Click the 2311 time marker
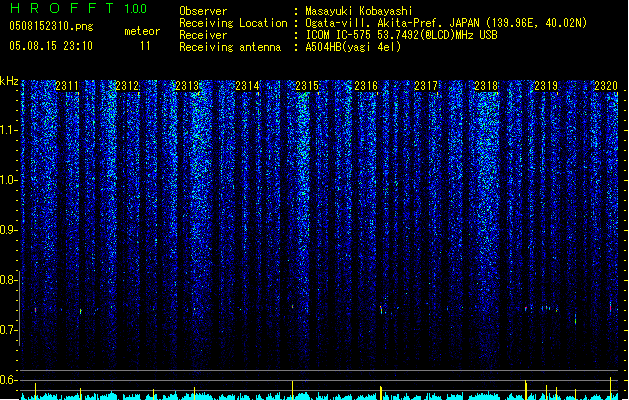Screen dimensions: 629x400 coord(67,86)
